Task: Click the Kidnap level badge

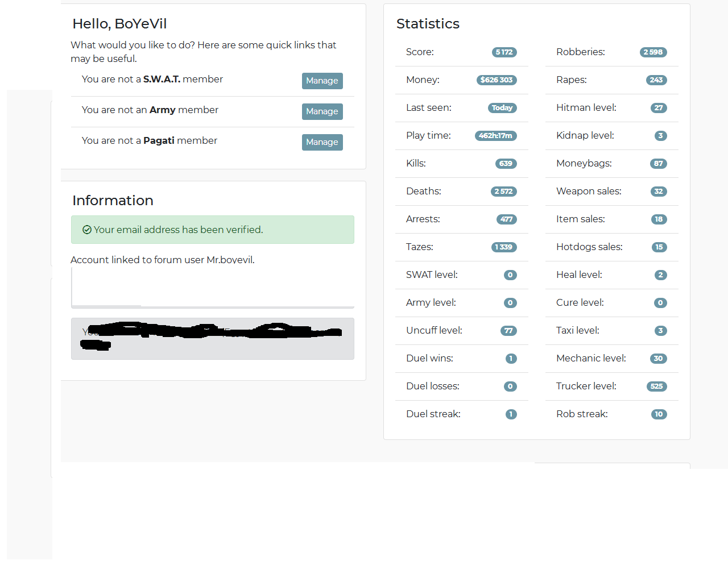Action: point(660,136)
